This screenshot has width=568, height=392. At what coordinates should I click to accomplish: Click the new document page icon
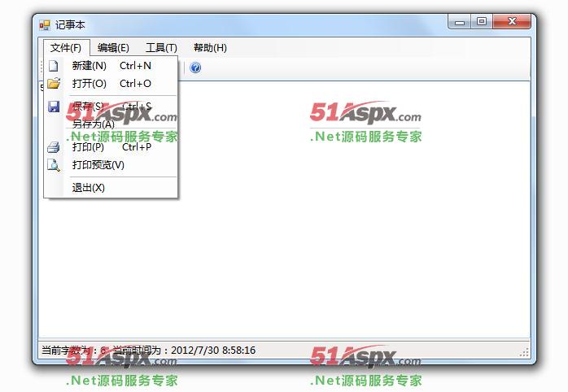pos(54,66)
